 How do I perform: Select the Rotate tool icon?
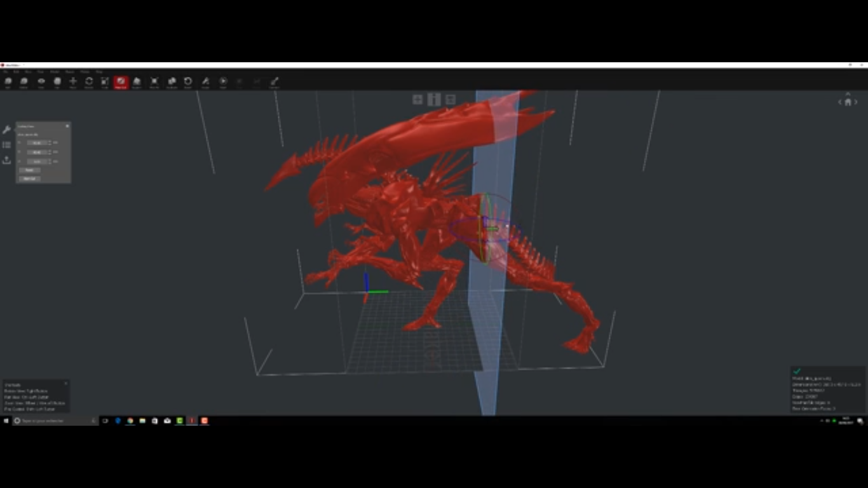click(x=89, y=82)
